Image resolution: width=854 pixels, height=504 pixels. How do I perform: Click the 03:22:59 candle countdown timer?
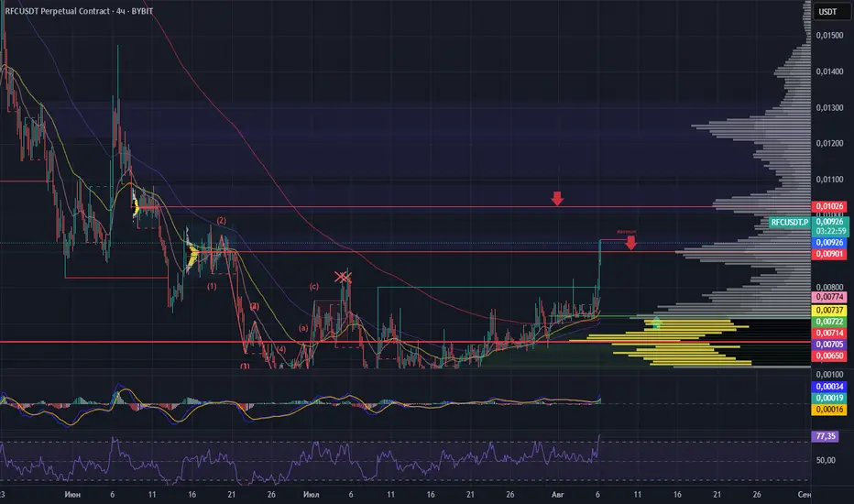point(829,231)
